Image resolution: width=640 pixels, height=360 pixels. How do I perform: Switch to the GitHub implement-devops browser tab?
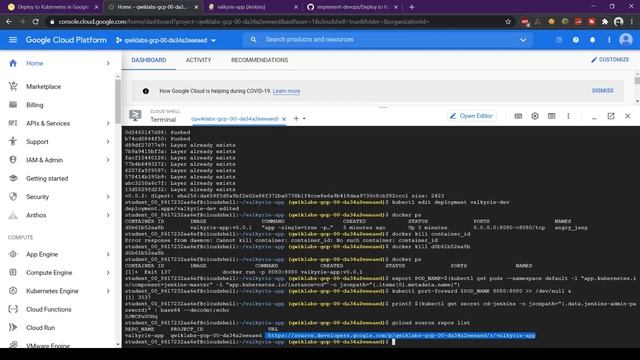coord(352,7)
